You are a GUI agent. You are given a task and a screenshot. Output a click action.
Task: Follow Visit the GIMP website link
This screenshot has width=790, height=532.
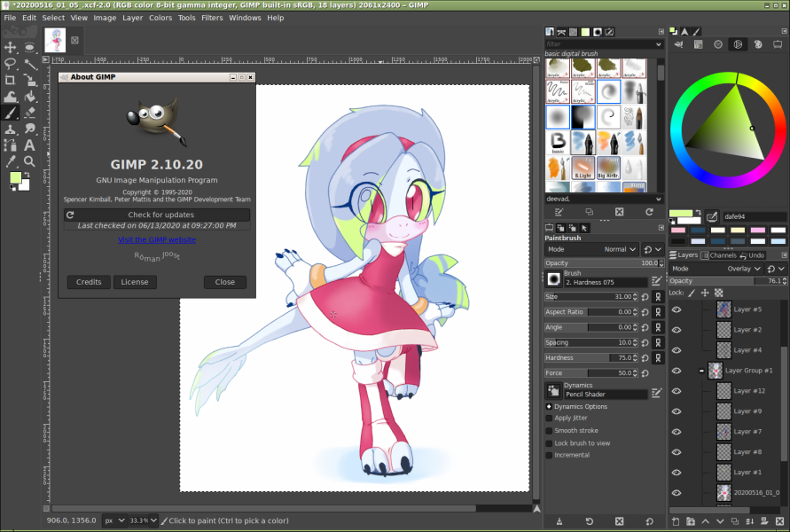click(157, 239)
